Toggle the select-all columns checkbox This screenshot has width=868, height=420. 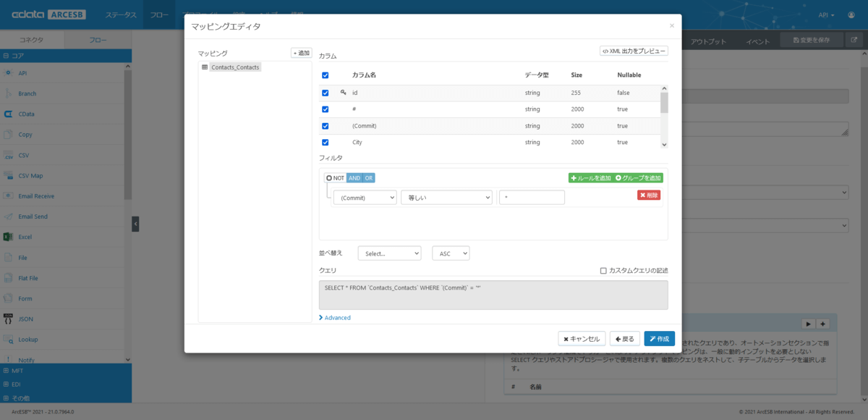point(325,75)
